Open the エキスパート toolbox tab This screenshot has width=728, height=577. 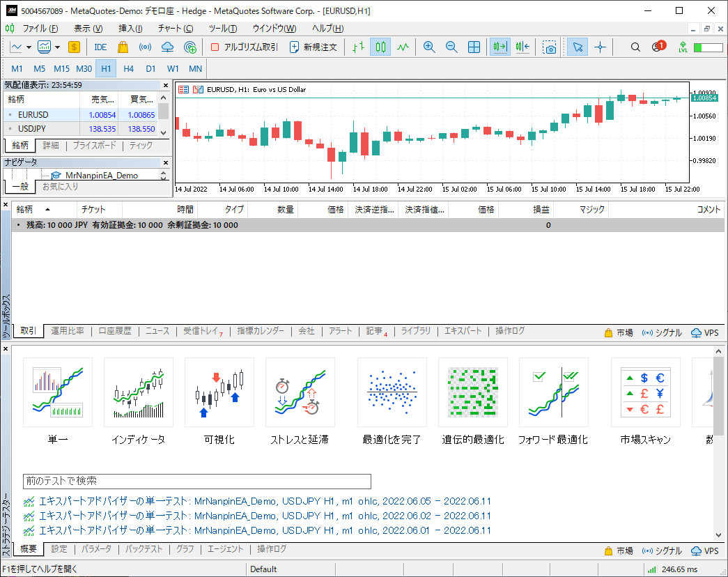pyautogui.click(x=463, y=331)
